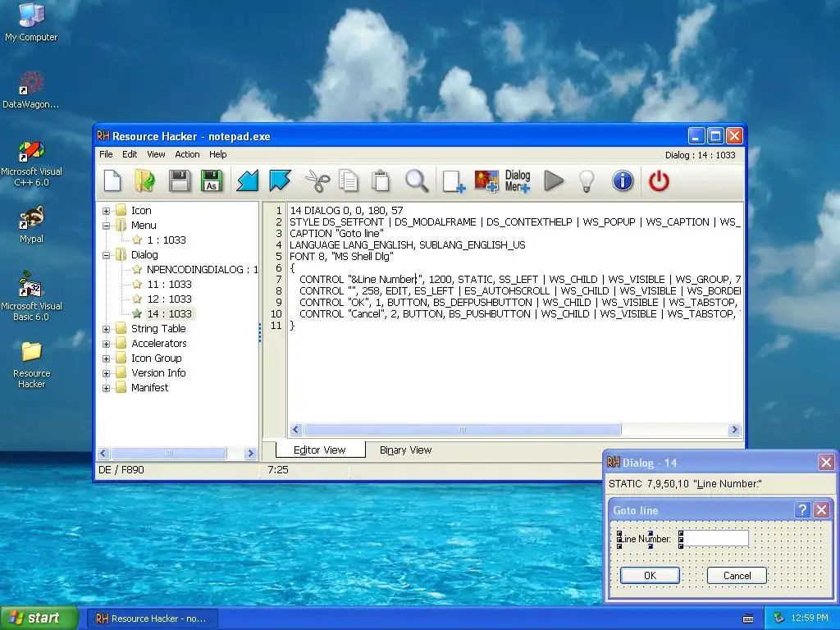840x630 pixels.
Task: Click the Start button
Action: (x=39, y=619)
